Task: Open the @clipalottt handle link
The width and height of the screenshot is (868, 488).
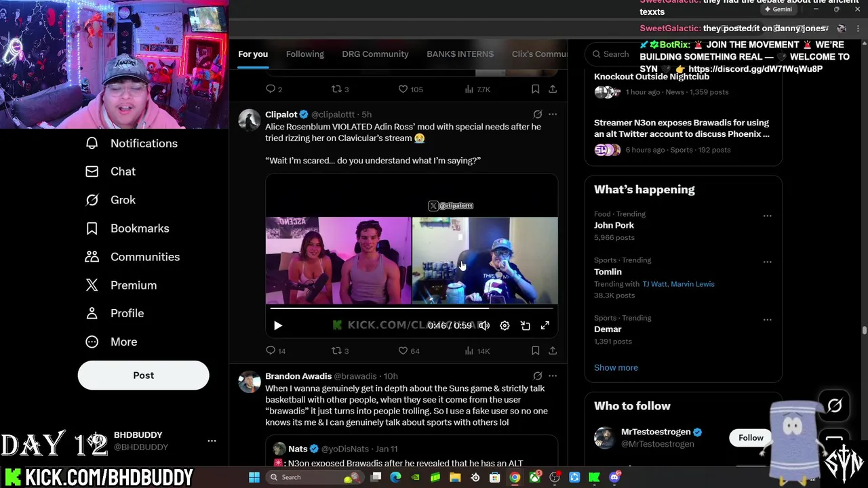Action: tap(333, 115)
